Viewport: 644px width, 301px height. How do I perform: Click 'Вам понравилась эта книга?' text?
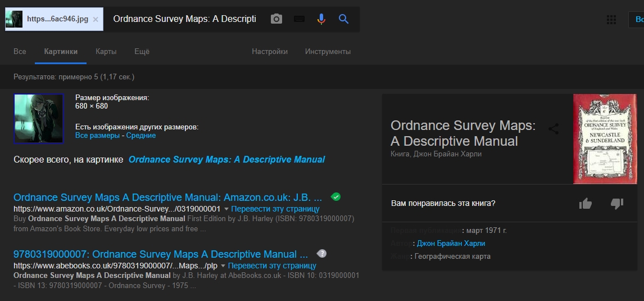443,203
